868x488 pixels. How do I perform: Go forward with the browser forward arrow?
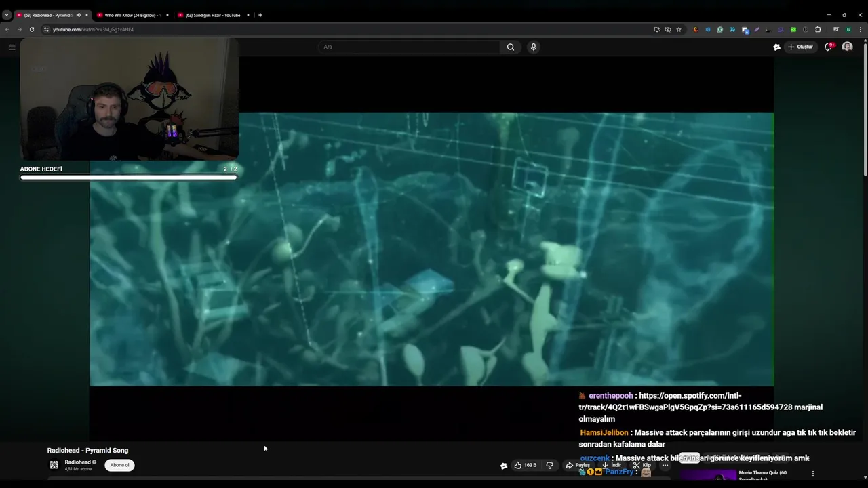(x=19, y=30)
